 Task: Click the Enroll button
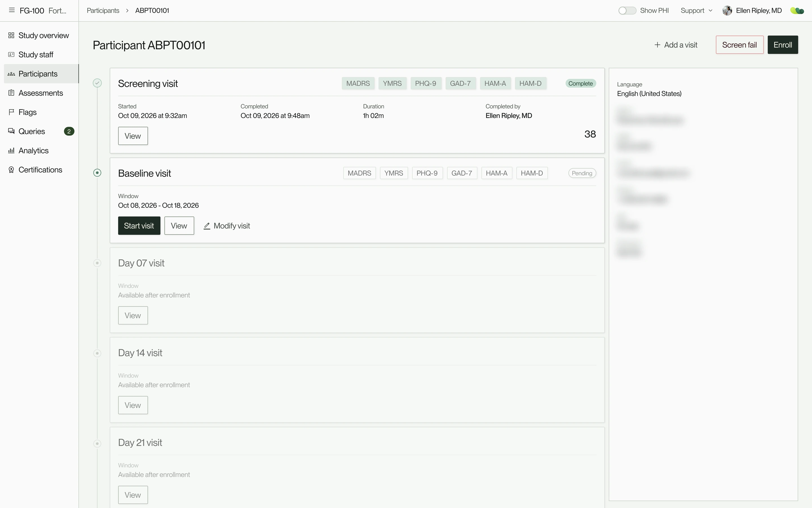click(782, 45)
